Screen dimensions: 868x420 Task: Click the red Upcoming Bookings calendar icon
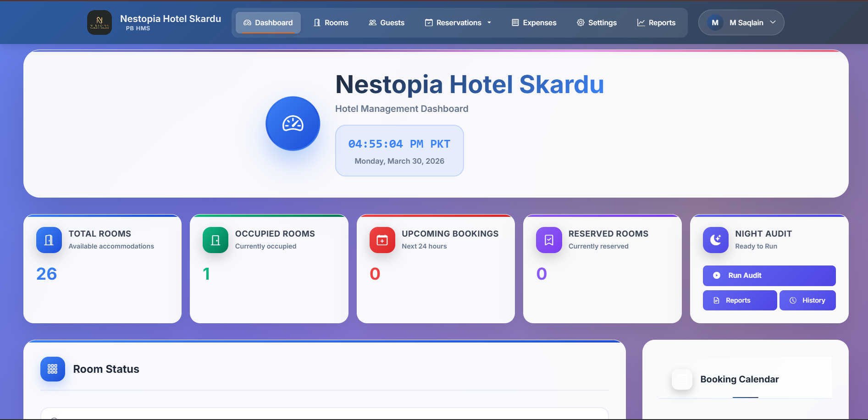pos(382,240)
